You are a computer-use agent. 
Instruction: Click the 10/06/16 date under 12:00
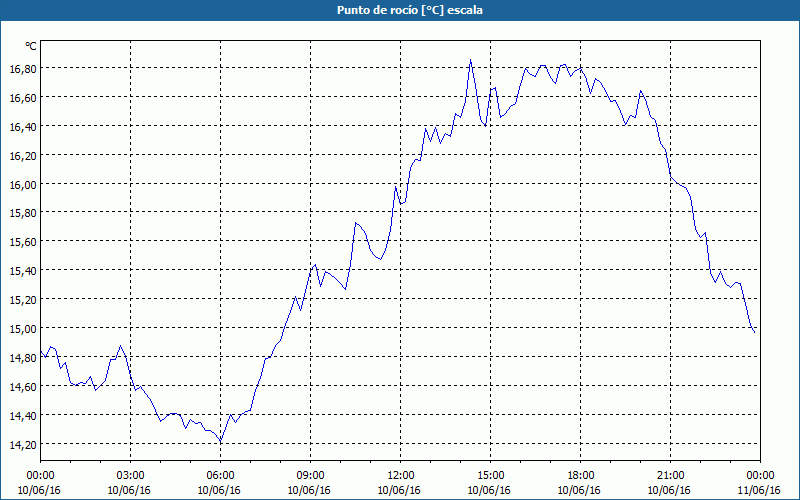coord(399,490)
